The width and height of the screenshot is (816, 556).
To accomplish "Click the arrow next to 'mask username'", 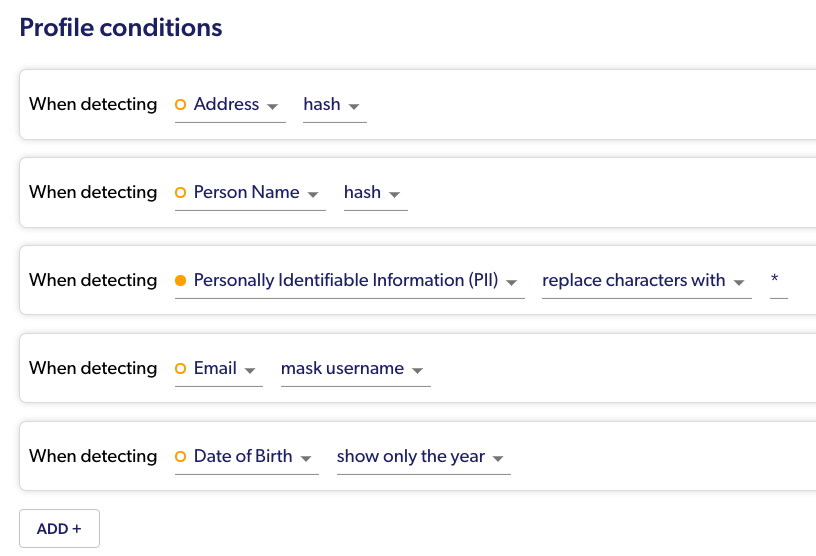I will coord(417,370).
